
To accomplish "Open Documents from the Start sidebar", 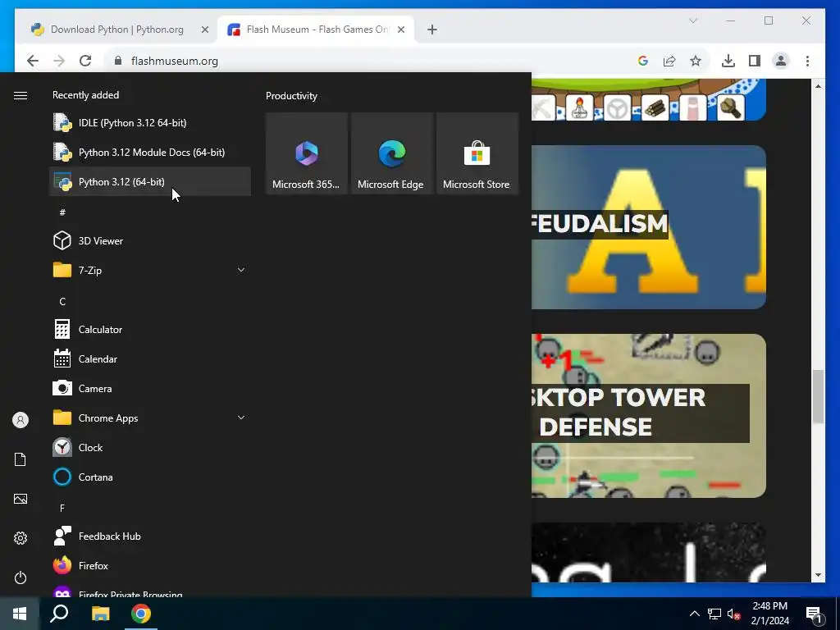I will (x=21, y=459).
